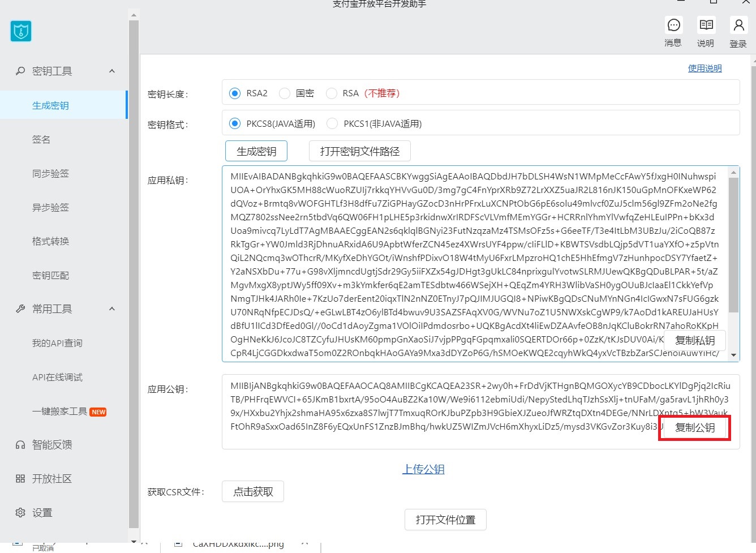Click the 复制公钥 copy button
The width and height of the screenshot is (756, 553).
(x=695, y=428)
